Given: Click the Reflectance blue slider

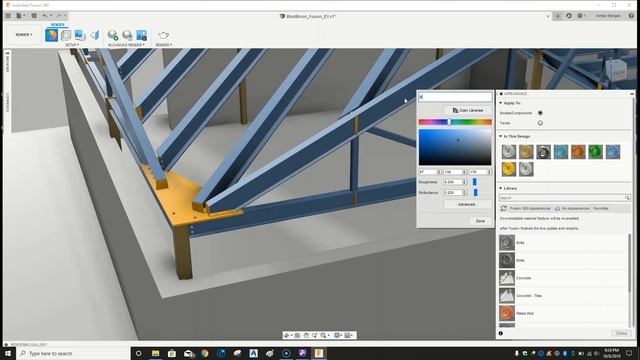Looking at the screenshot, I should [476, 192].
